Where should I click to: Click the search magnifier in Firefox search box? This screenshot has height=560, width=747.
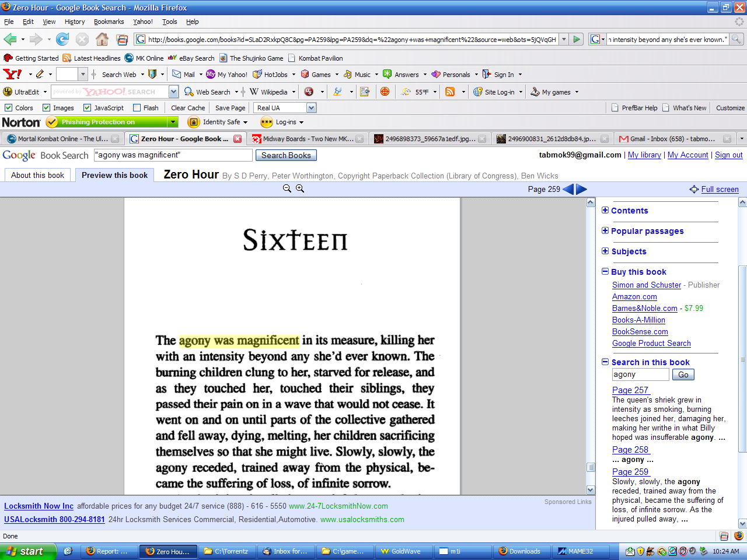[736, 39]
